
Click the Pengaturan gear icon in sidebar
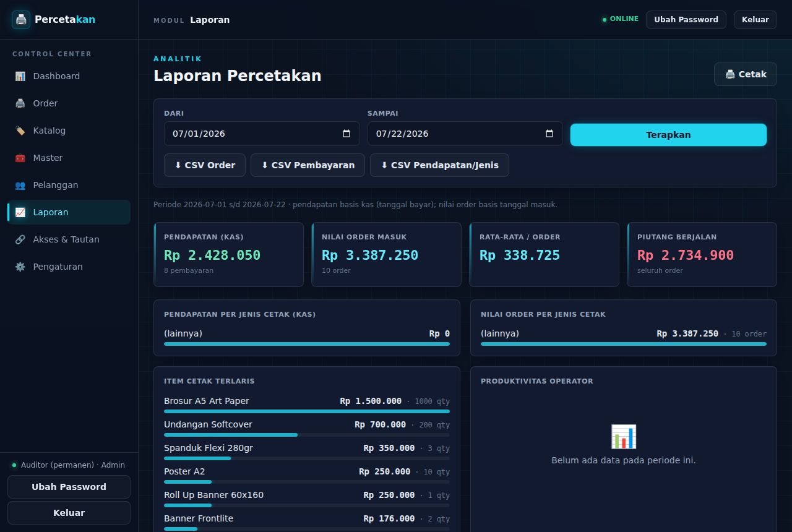pyautogui.click(x=20, y=267)
